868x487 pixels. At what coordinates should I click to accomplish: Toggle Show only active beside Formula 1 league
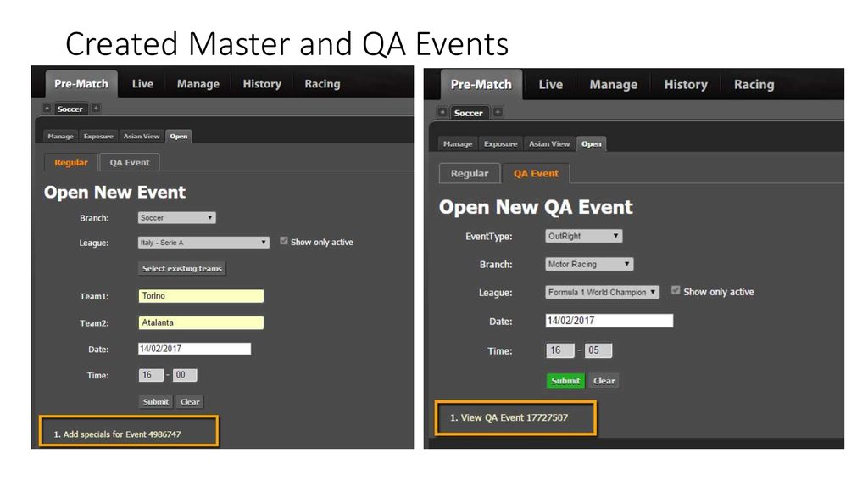click(x=676, y=290)
